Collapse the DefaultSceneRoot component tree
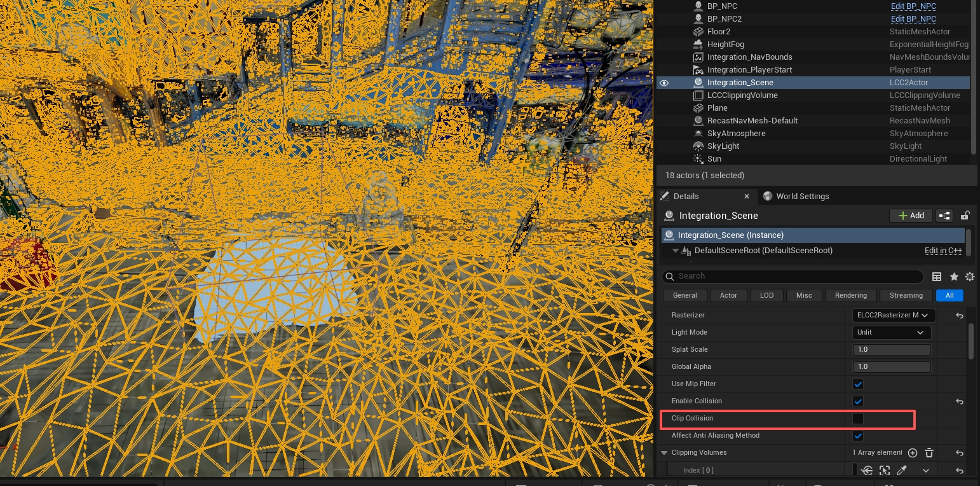The image size is (980, 486). [676, 251]
